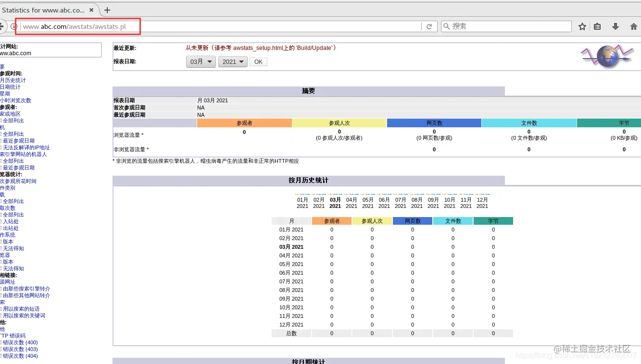Open the 月历史统计 sidebar link

pos(13,80)
